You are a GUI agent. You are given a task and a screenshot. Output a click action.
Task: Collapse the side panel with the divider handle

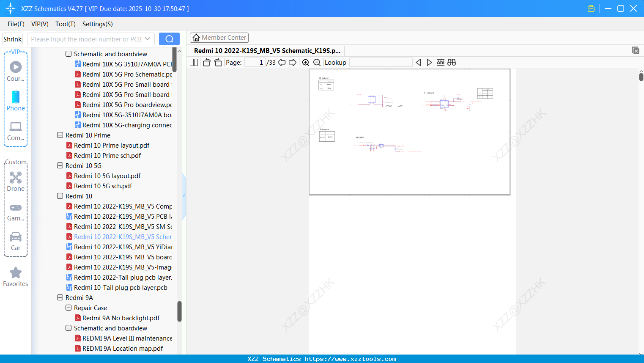click(184, 196)
